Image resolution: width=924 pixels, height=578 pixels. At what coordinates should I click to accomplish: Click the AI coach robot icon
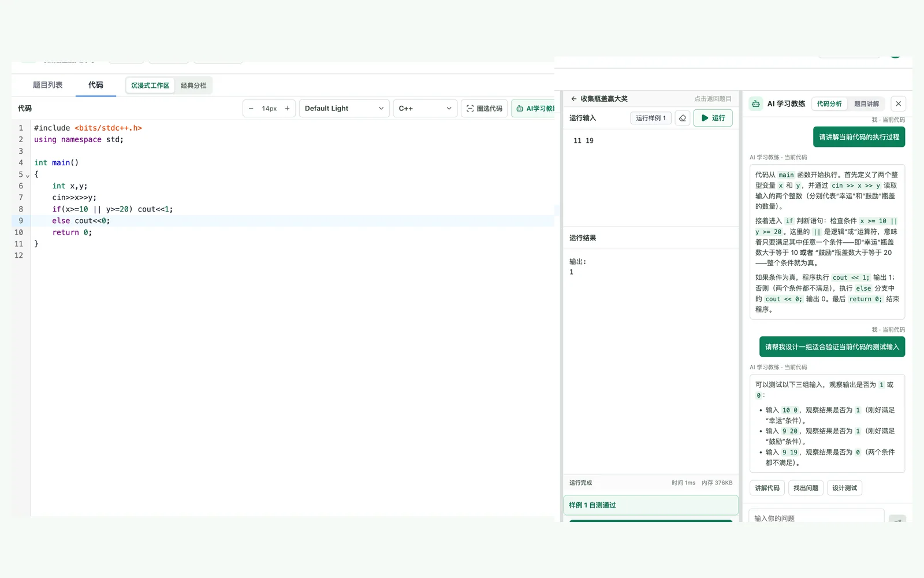[x=756, y=104]
